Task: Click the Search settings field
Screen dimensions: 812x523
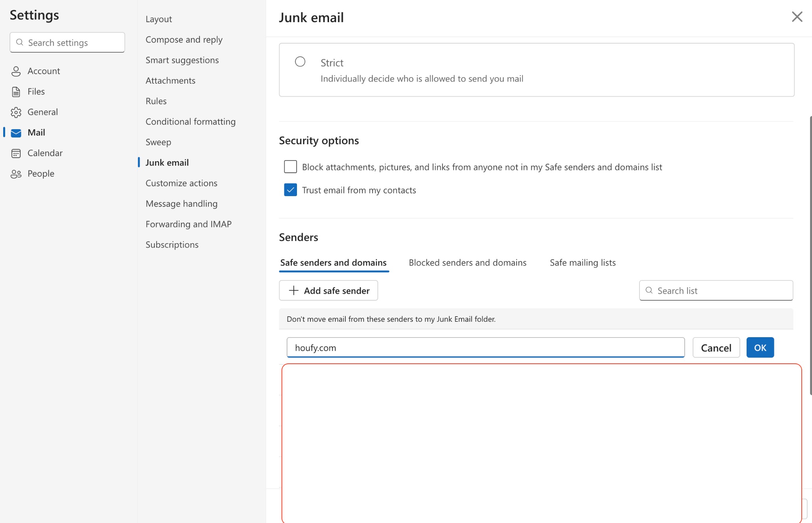Action: (67, 42)
